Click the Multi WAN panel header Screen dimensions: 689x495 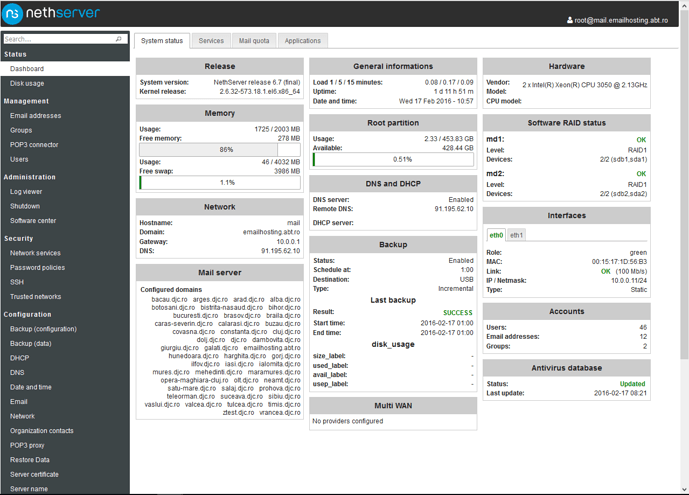coord(393,406)
